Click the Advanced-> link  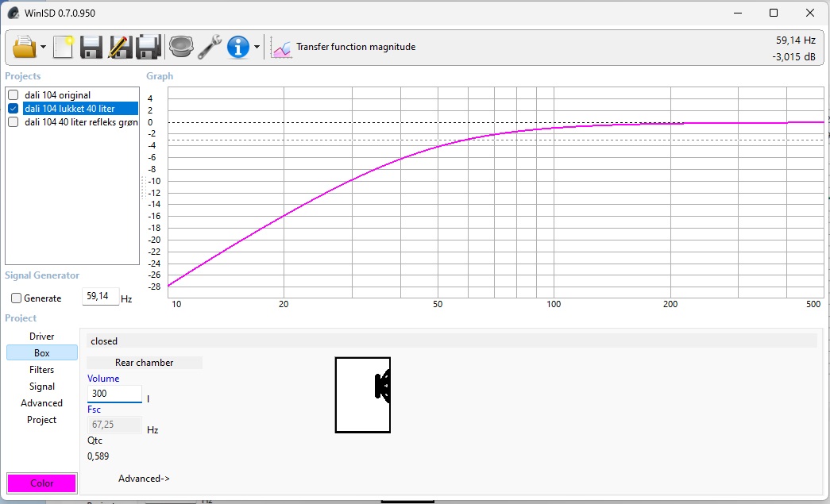tap(144, 479)
